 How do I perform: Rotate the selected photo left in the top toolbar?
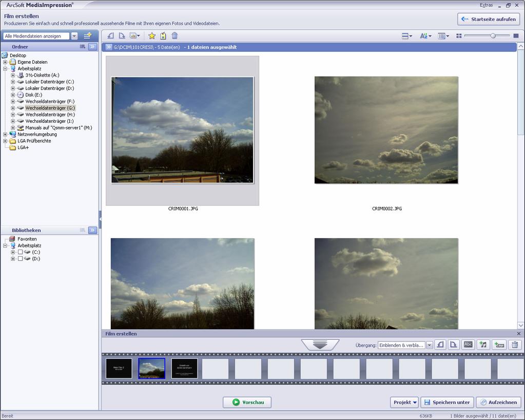coord(110,36)
